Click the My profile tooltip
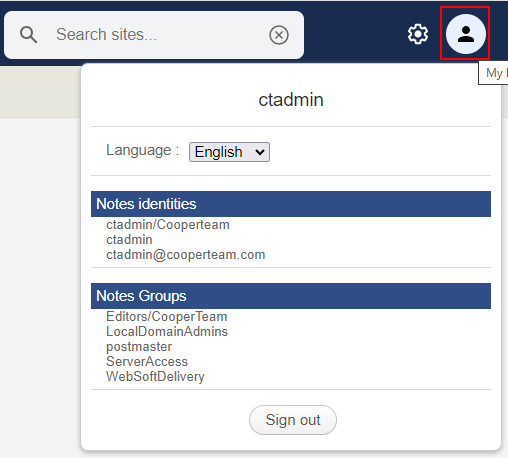This screenshot has width=508, height=458. tap(493, 73)
